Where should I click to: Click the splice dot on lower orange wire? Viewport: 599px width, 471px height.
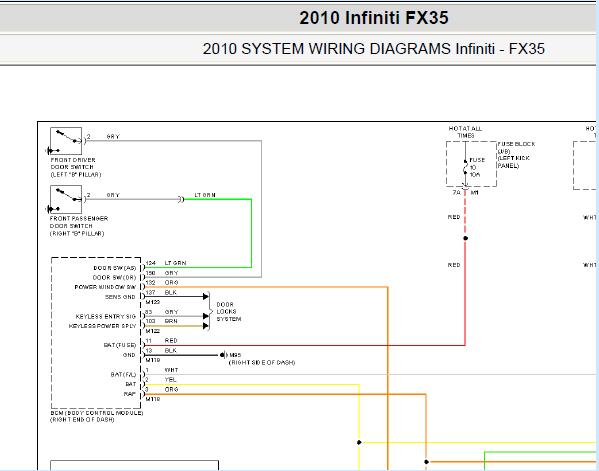click(426, 462)
